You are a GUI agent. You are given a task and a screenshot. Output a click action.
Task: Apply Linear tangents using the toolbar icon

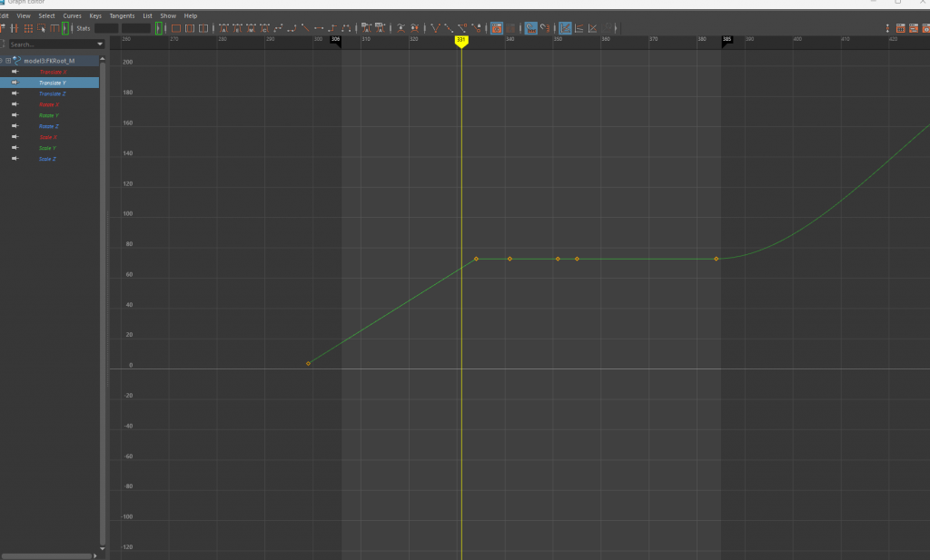tap(304, 28)
